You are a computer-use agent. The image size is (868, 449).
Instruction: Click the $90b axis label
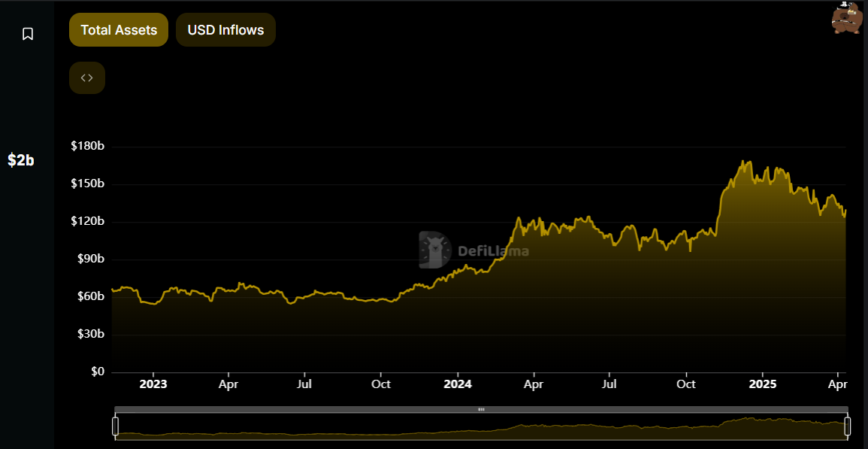pos(89,259)
